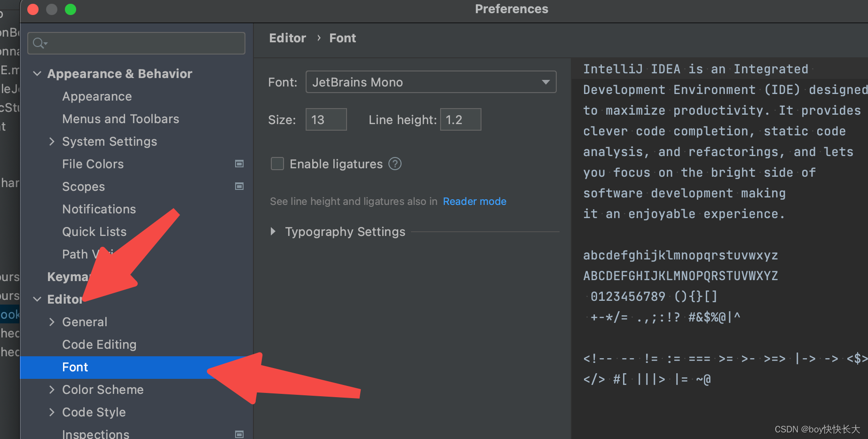Focus the Preferences search field

(x=136, y=43)
